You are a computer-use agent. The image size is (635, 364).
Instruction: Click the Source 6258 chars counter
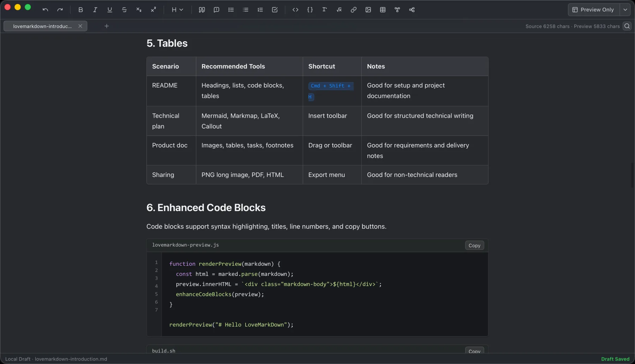click(x=548, y=26)
